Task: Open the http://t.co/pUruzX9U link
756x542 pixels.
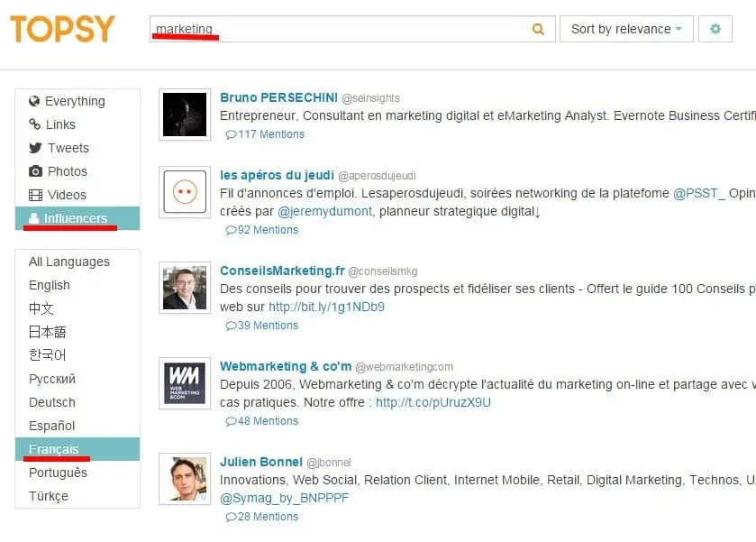Action: click(x=433, y=402)
